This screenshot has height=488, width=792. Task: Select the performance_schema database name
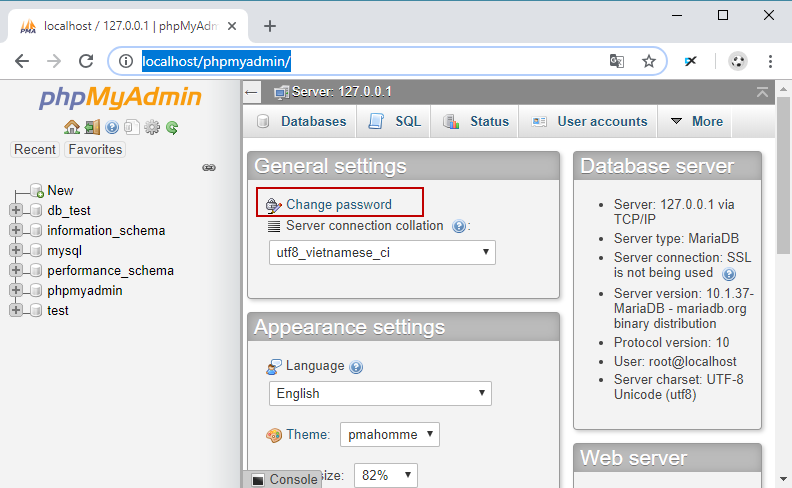pos(110,270)
